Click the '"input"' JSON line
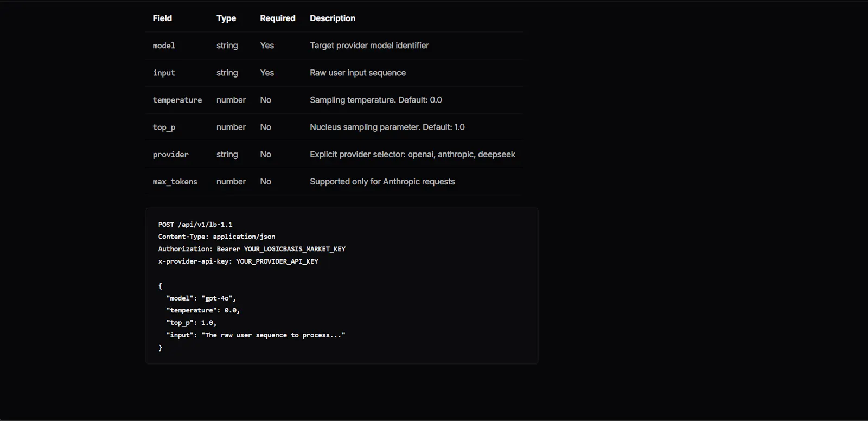Viewport: 868px width, 421px height. pyautogui.click(x=256, y=335)
